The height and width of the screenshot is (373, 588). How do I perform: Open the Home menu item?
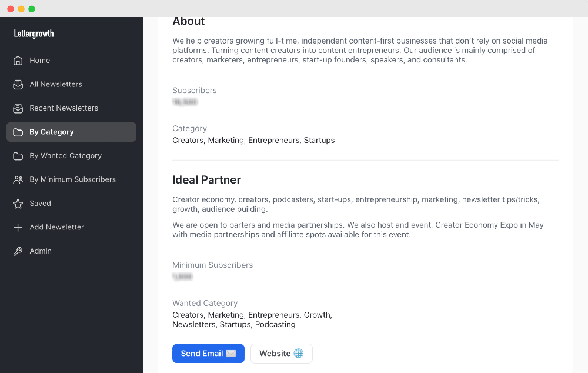(x=40, y=61)
